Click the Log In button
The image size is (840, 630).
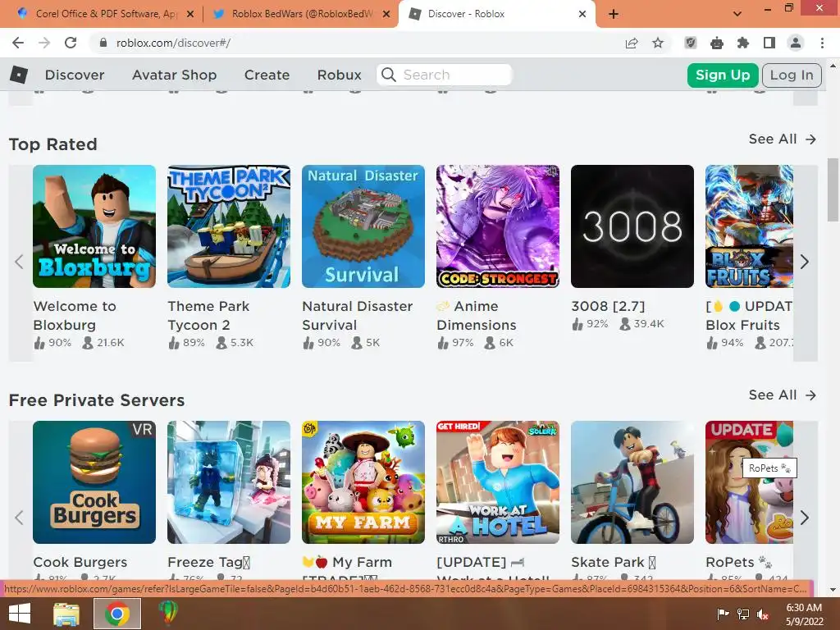[x=792, y=75]
